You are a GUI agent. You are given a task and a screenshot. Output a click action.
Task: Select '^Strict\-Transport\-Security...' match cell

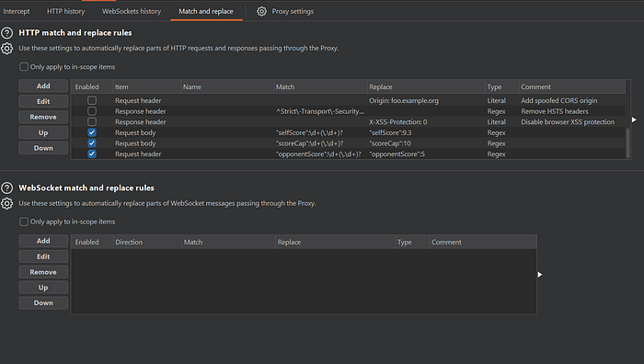(x=320, y=111)
